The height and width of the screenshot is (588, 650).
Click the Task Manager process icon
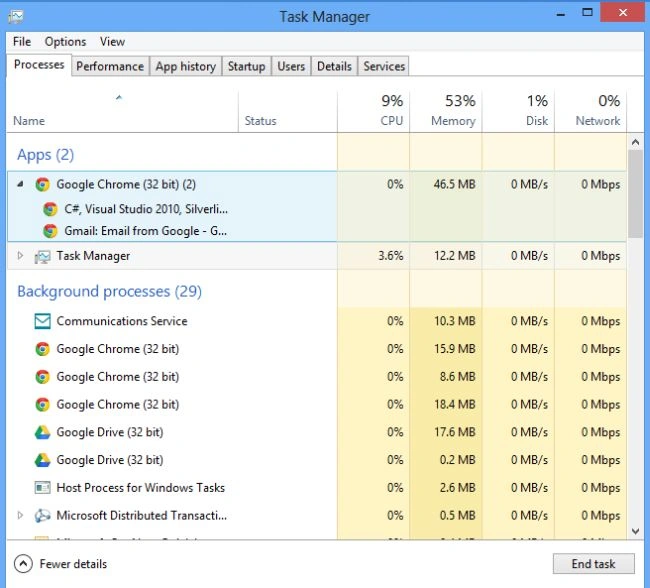click(42, 256)
